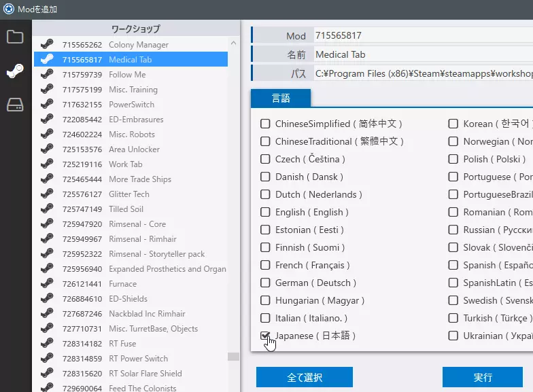533x392 pixels.
Task: Select the 715759739 Follow Me row
Action: (131, 75)
